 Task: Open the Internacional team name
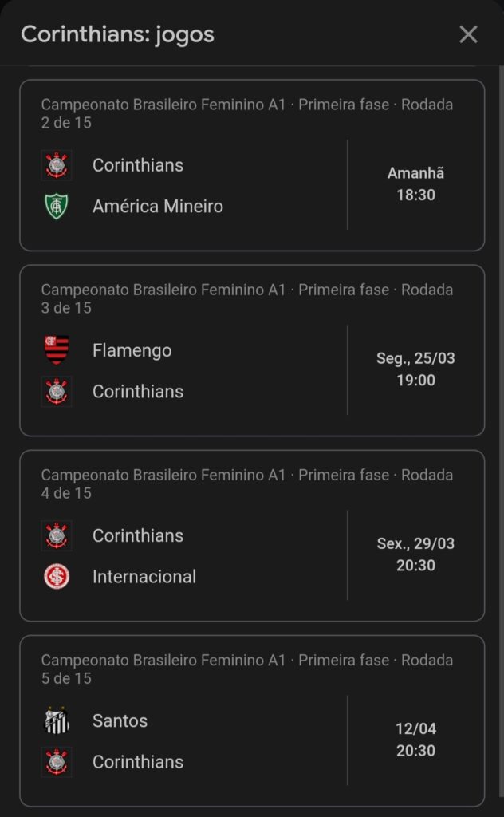tap(144, 577)
